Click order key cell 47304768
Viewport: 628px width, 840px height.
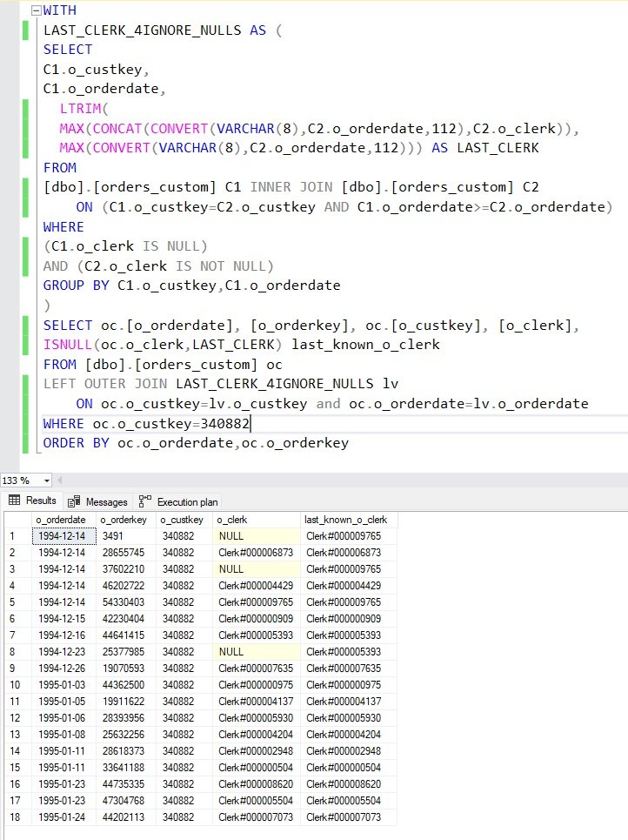coord(126,800)
